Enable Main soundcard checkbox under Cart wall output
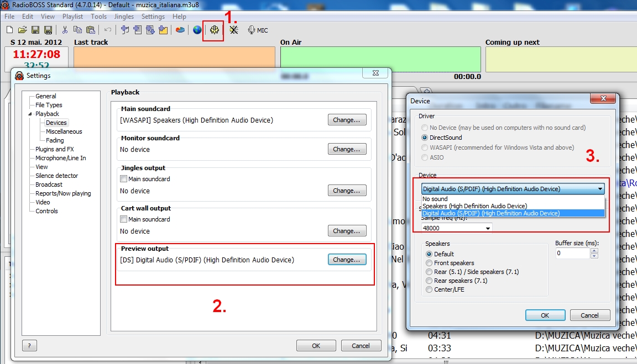 pos(123,219)
